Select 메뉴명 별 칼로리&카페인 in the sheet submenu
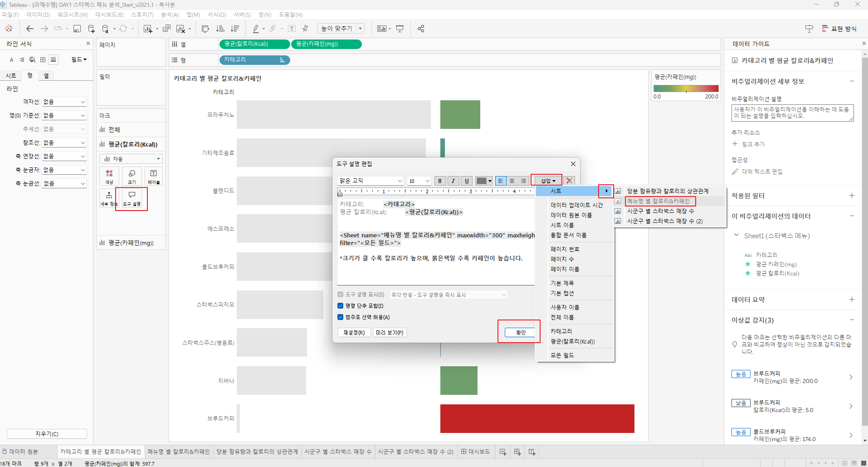868x467 pixels. tap(659, 201)
